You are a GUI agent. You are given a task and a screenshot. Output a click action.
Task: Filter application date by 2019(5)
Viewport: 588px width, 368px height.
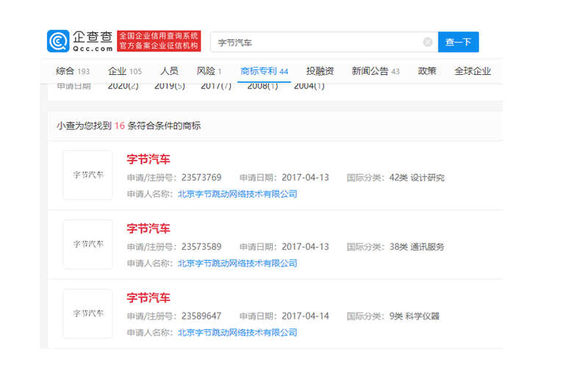pos(170,87)
